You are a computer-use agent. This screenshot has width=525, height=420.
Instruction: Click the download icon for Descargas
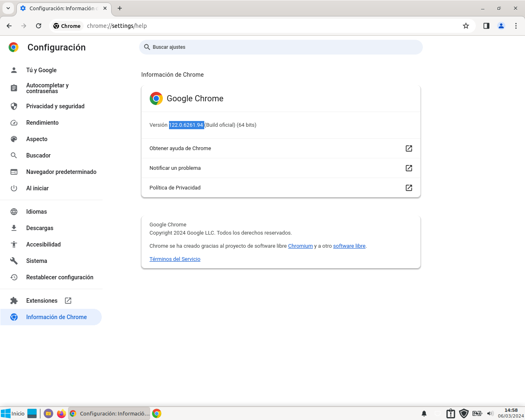[14, 228]
